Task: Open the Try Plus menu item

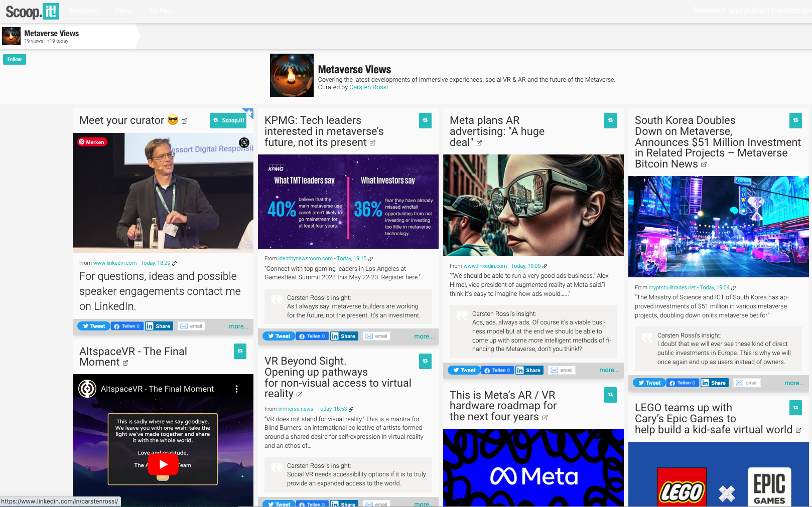Action: [x=160, y=11]
